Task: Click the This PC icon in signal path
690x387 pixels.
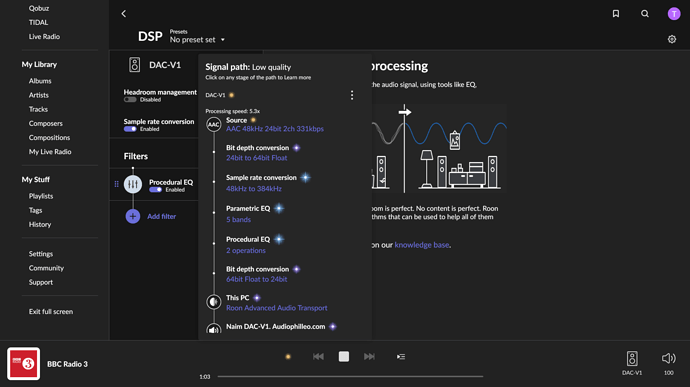Action: pyautogui.click(x=213, y=302)
